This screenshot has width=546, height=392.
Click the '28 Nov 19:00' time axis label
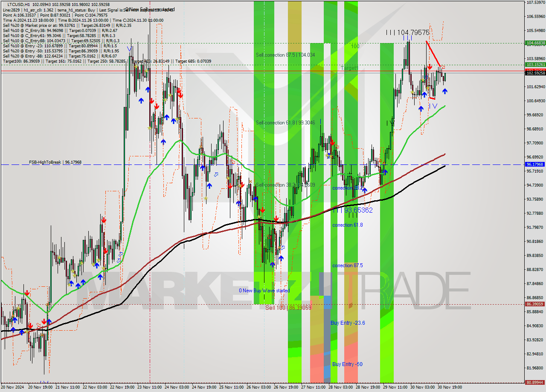tap(369, 388)
